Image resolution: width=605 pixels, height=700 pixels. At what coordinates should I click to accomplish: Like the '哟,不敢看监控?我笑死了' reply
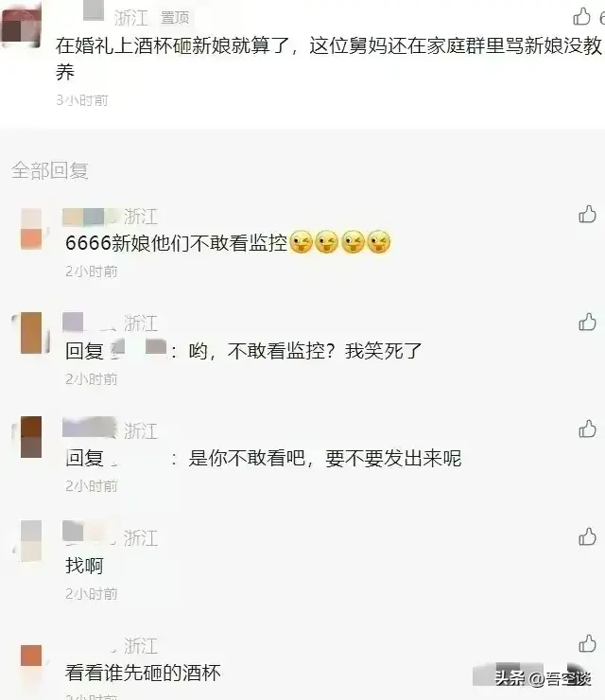(587, 322)
